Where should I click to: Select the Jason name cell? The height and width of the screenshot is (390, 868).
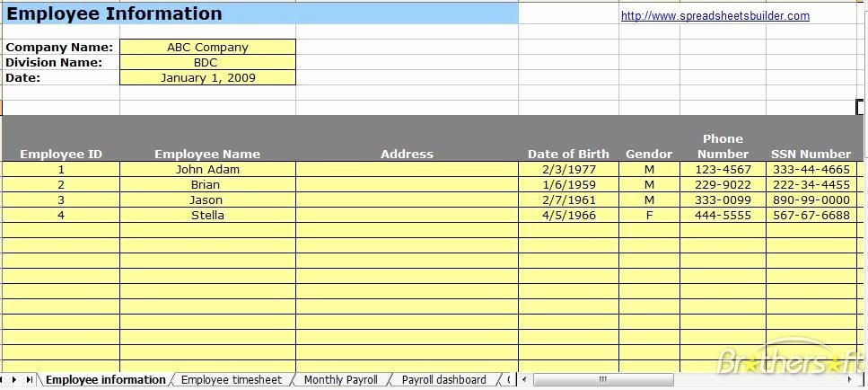[207, 200]
